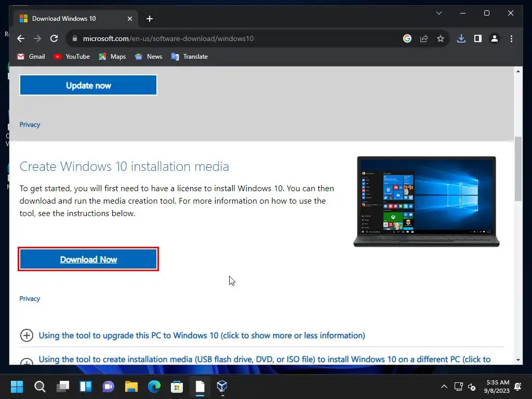Click the Google icon in the address bar
The image size is (532, 399).
407,38
